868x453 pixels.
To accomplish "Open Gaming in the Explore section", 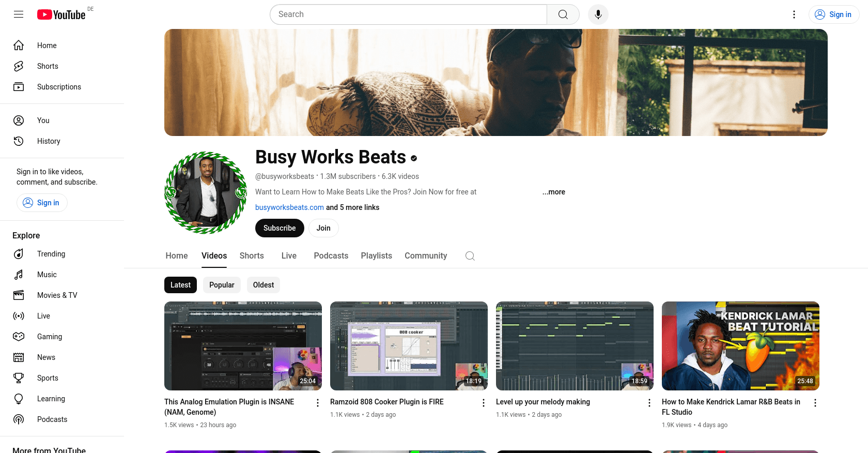I will click(49, 337).
